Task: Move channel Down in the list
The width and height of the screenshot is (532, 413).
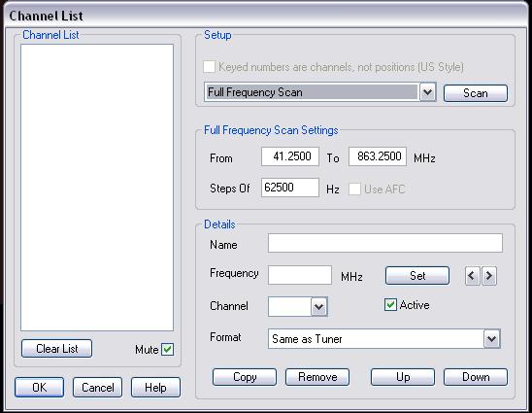Action: [476, 377]
